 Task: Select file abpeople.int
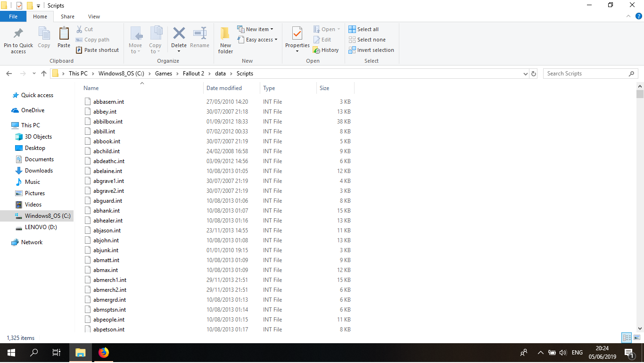(109, 320)
